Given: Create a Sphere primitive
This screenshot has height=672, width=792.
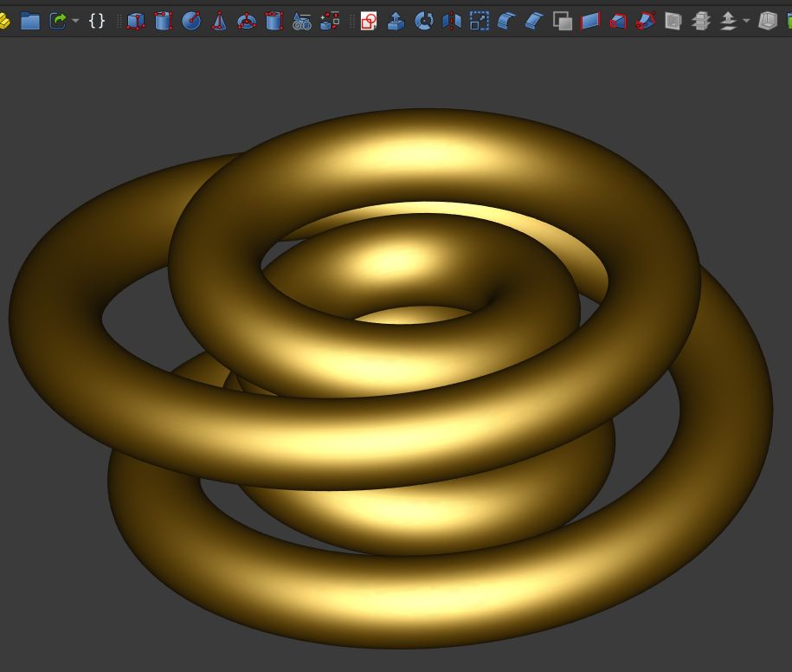Looking at the screenshot, I should [191, 22].
